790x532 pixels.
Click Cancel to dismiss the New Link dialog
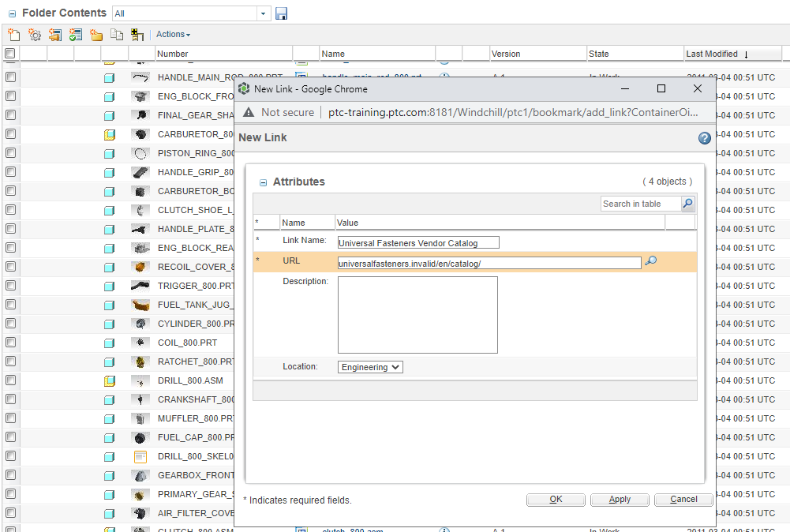[683, 500]
